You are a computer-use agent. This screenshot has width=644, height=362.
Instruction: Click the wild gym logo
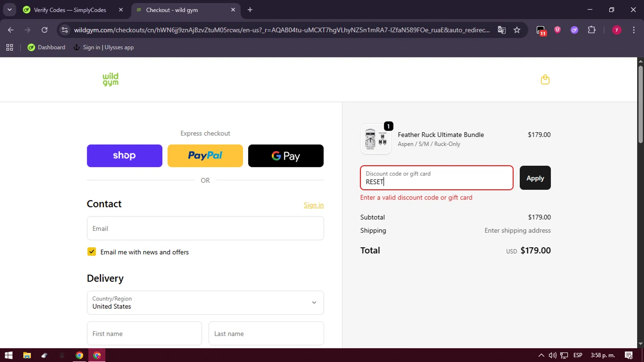click(110, 79)
